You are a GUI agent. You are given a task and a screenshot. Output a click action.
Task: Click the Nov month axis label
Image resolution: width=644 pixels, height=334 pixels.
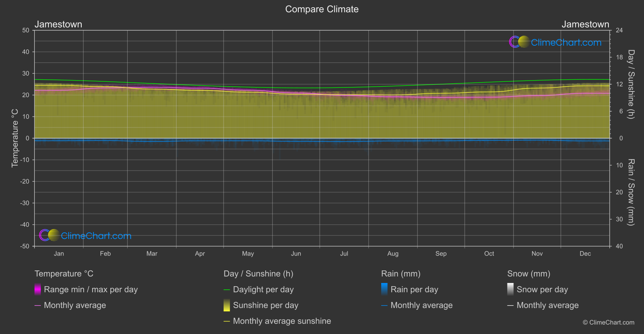click(x=537, y=254)
